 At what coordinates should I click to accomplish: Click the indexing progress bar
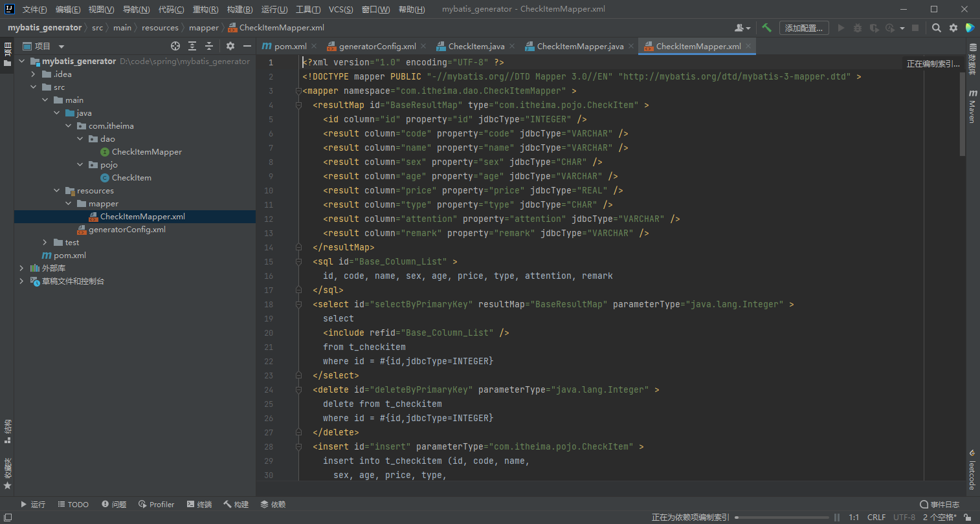[782, 518]
